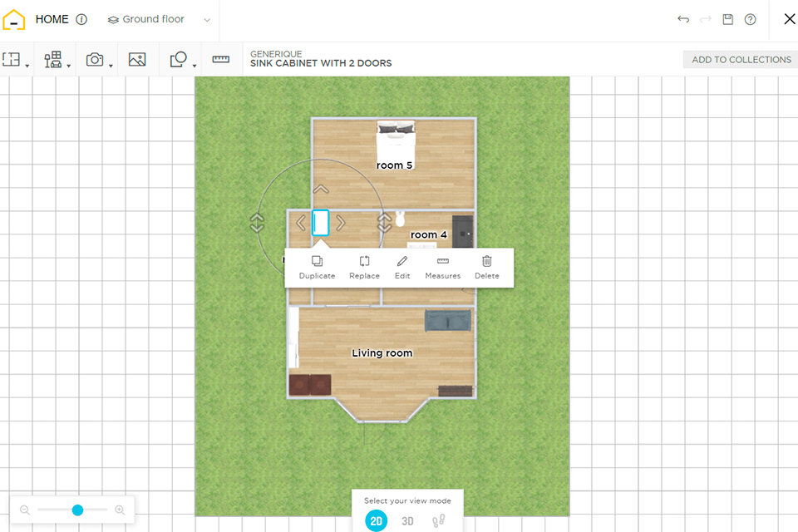
Task: Edit the selected sink cabinet
Action: click(x=402, y=268)
